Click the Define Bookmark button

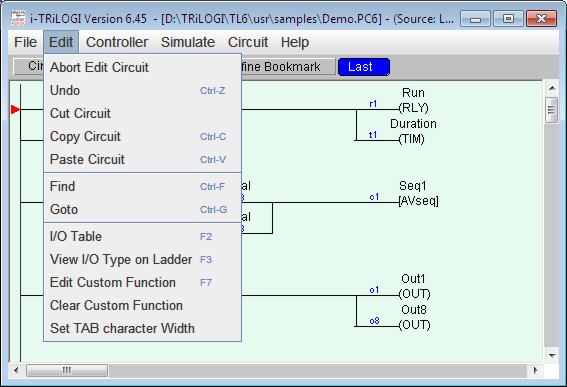[288, 67]
